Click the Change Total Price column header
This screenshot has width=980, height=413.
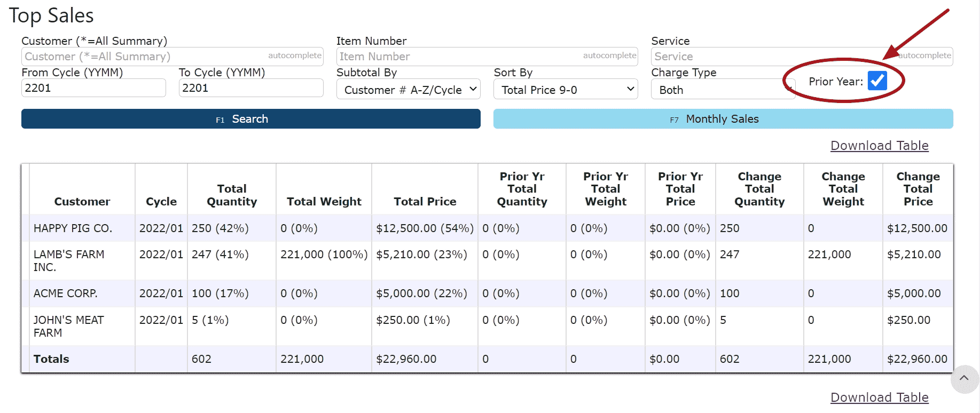point(918,189)
